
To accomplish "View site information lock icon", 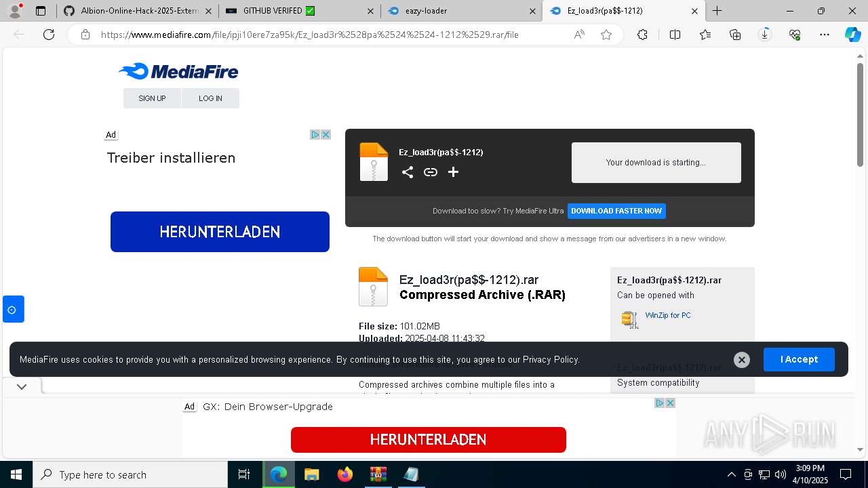I will tap(85, 35).
